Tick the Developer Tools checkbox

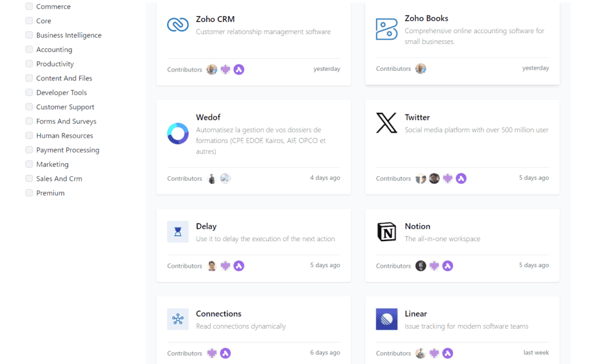[x=29, y=92]
